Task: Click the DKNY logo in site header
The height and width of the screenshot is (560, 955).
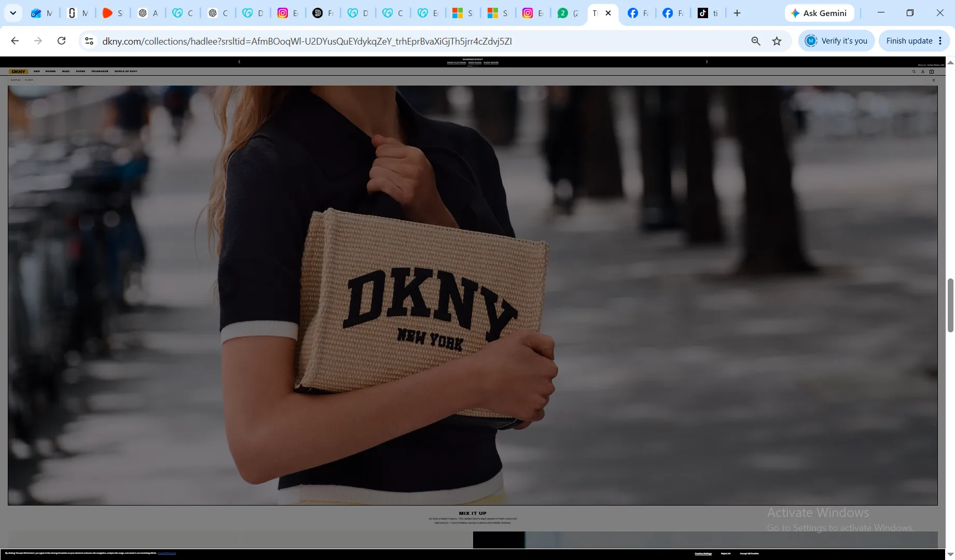Action: 19,72
